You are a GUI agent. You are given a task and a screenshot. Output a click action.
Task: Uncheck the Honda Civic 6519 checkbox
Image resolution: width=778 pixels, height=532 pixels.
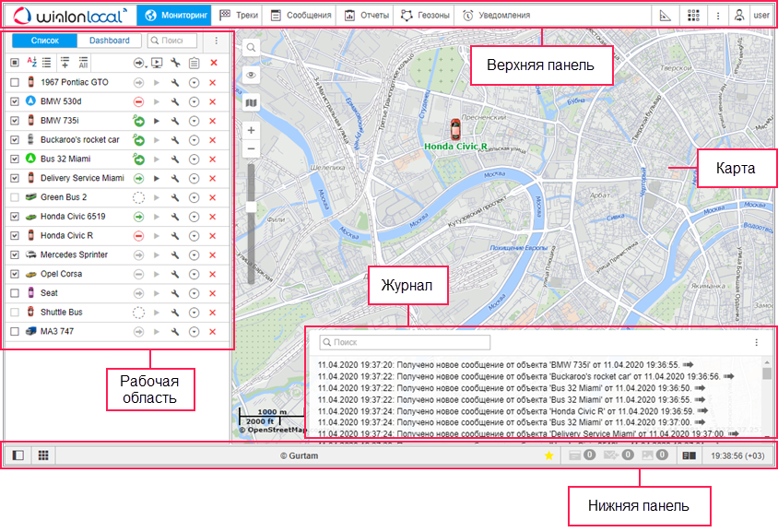click(15, 217)
